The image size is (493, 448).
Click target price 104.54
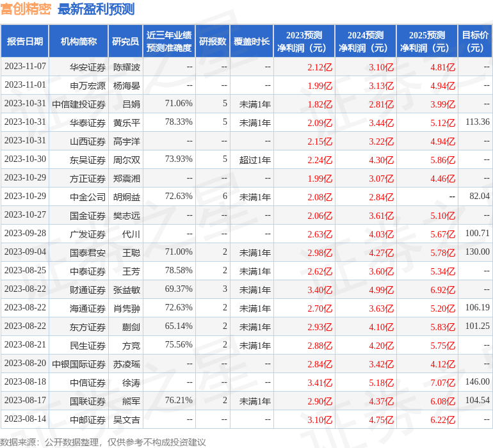[478, 400]
